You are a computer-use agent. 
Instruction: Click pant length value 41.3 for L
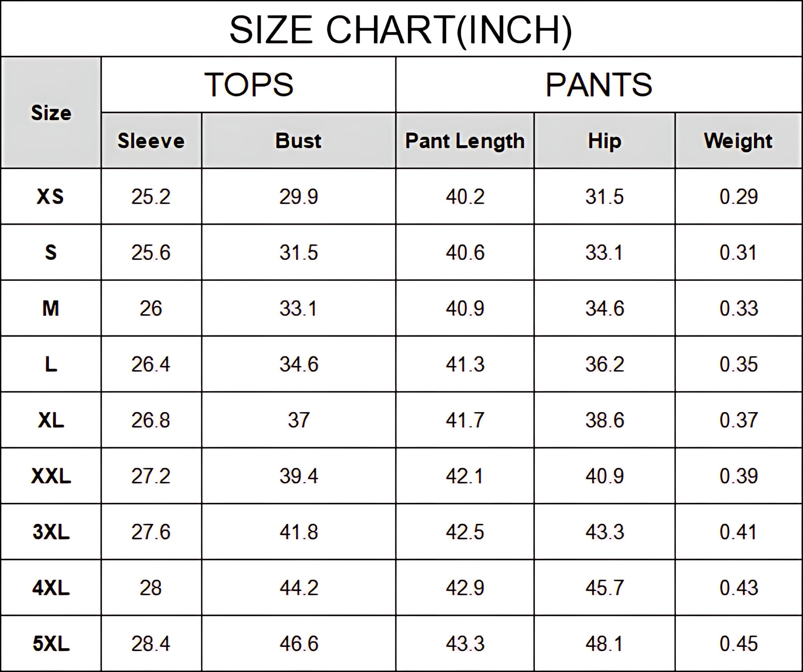coord(465,364)
